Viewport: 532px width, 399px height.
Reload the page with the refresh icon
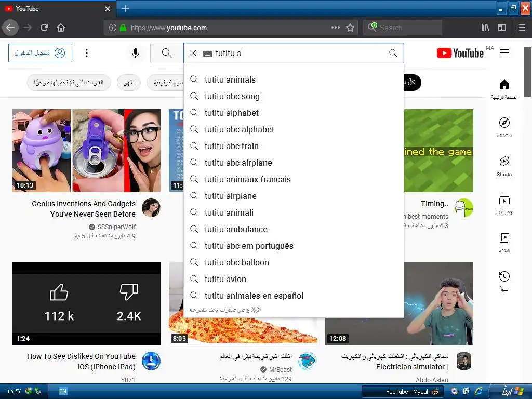[45, 28]
